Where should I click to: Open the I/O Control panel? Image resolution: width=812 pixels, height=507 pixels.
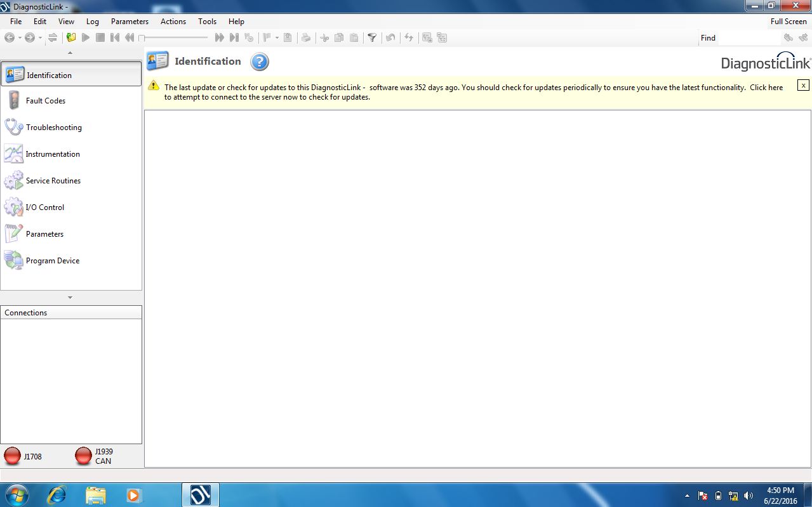point(71,207)
